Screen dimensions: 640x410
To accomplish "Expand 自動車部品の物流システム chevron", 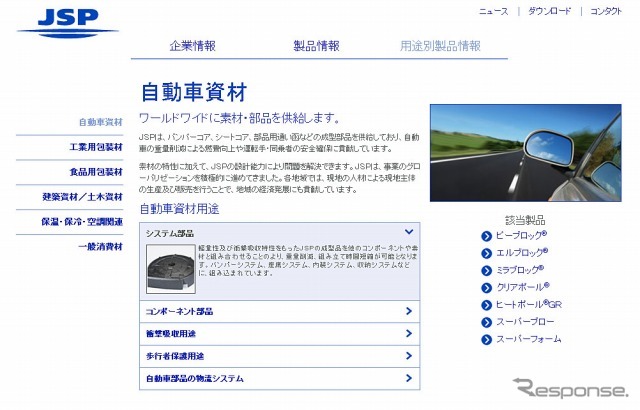I will coord(409,378).
